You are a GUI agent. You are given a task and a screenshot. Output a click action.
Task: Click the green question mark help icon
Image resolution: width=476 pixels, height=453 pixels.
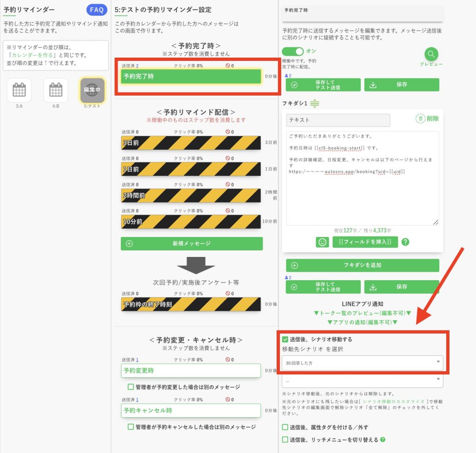[405, 242]
